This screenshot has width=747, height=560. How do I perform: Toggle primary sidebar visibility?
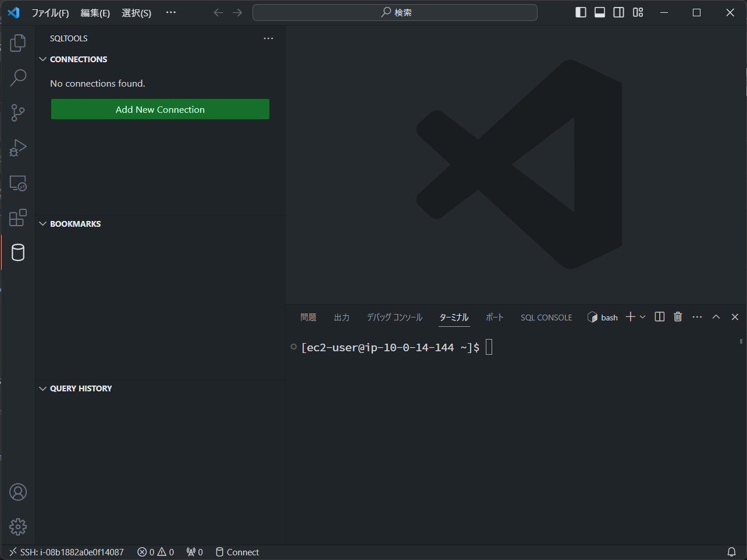[581, 13]
